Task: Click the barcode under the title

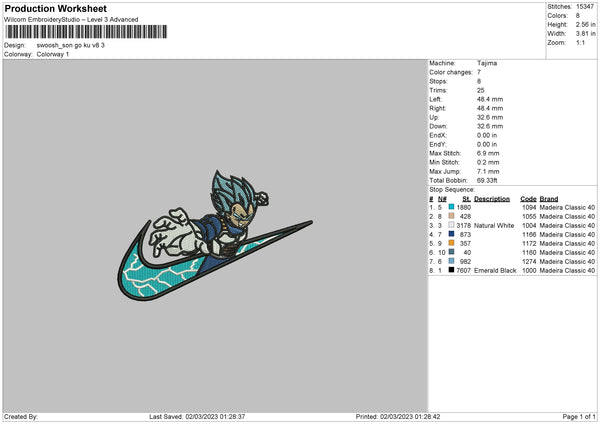Action: pos(86,32)
